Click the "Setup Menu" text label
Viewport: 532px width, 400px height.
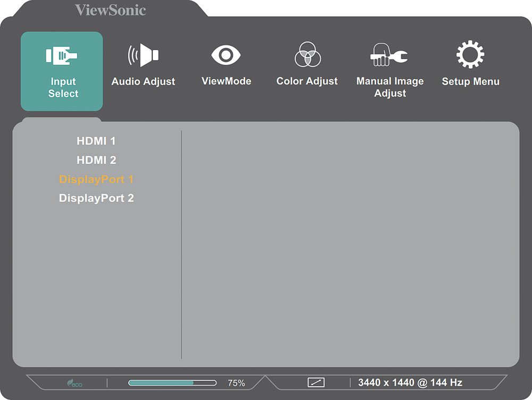click(470, 81)
